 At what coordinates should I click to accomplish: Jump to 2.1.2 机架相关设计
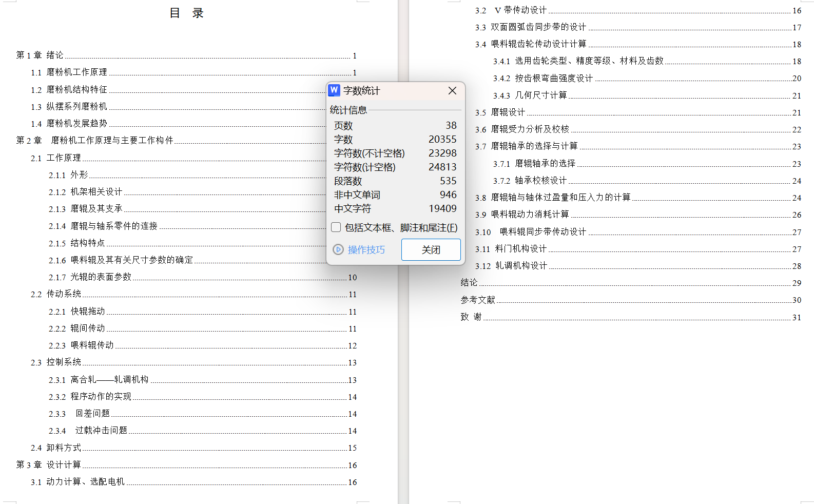pos(187,192)
